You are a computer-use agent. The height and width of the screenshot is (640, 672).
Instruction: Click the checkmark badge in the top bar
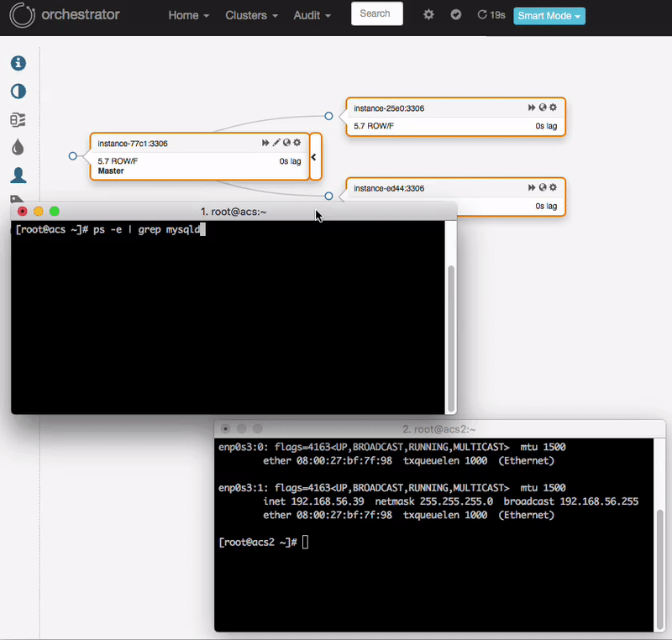(x=455, y=14)
